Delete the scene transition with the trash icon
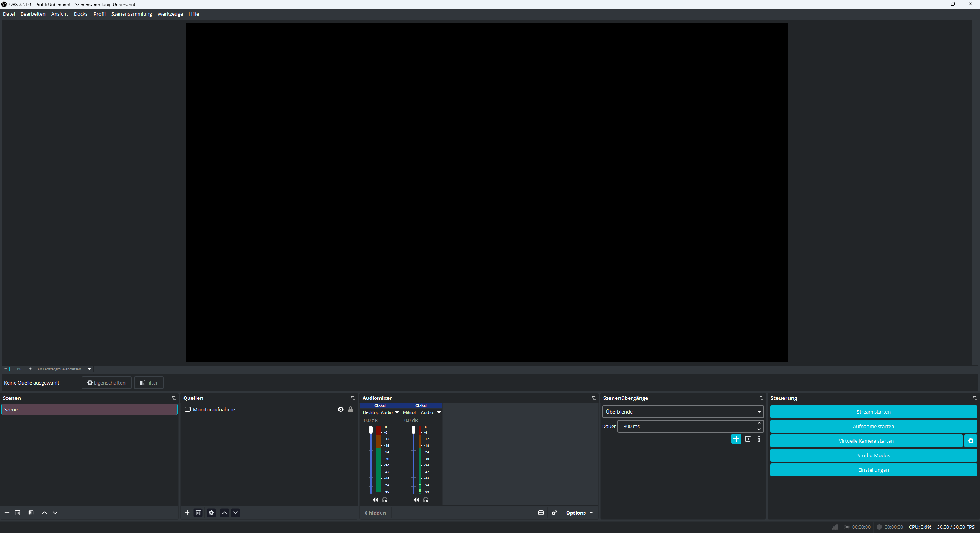The width and height of the screenshot is (980, 533). point(748,439)
